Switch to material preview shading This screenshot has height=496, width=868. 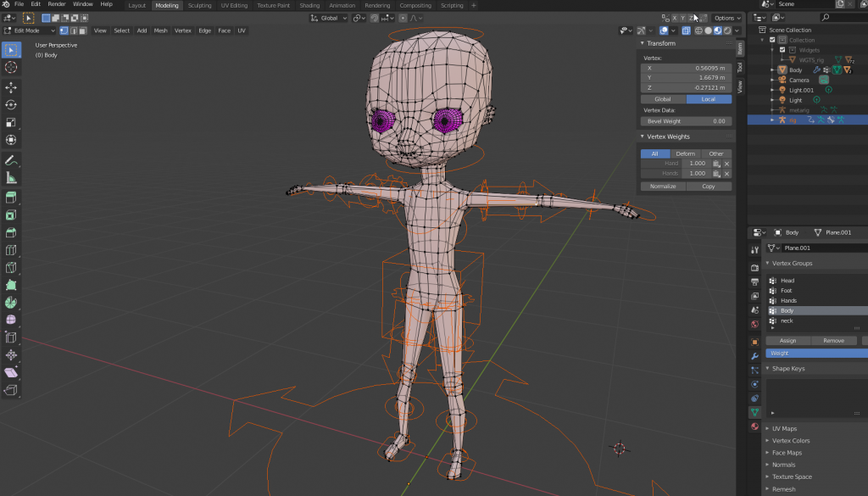(717, 31)
